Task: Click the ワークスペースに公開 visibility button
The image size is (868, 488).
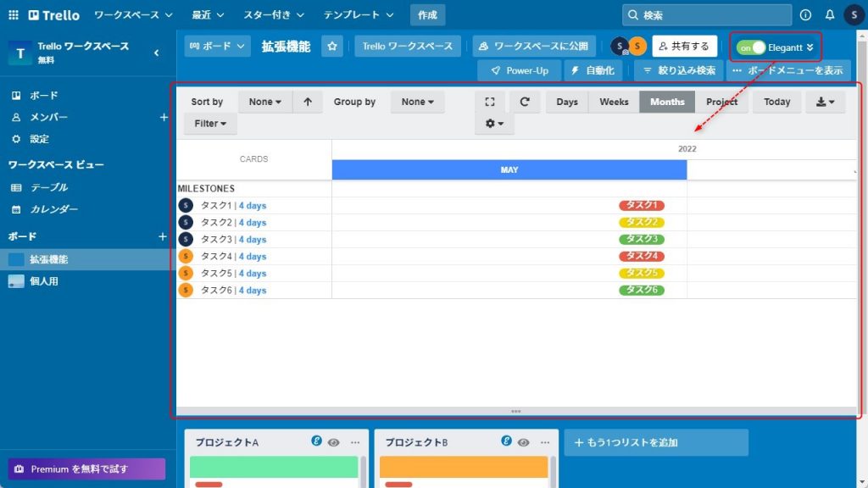Action: pos(534,46)
